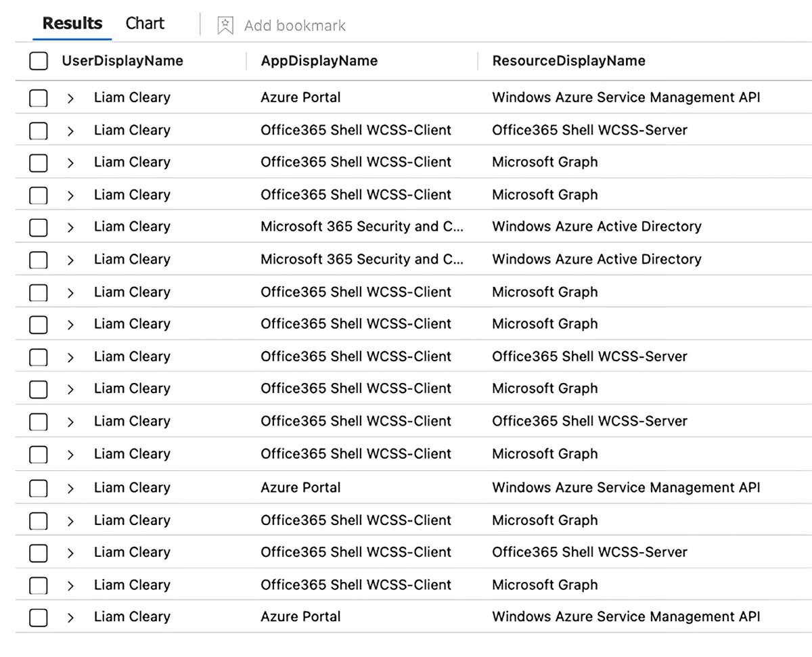Open the UserDisplayName column header
This screenshot has width=812, height=657.
(122, 61)
